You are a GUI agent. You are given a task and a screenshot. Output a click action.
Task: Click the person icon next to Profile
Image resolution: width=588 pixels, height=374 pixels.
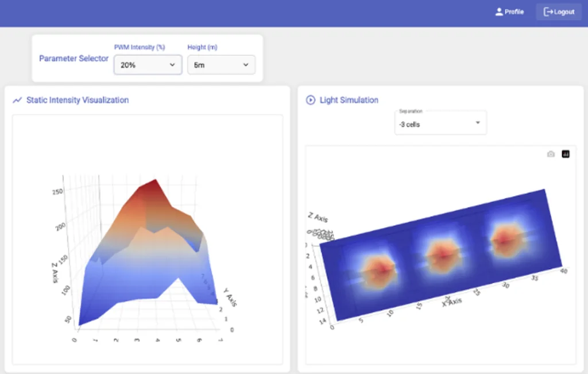pyautogui.click(x=499, y=11)
